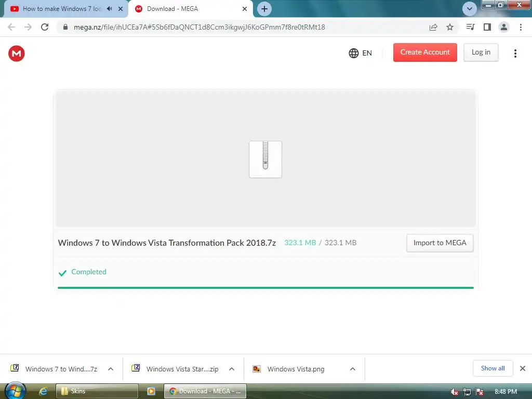Click the padlock site info icon
Image resolution: width=532 pixels, height=399 pixels.
65,27
